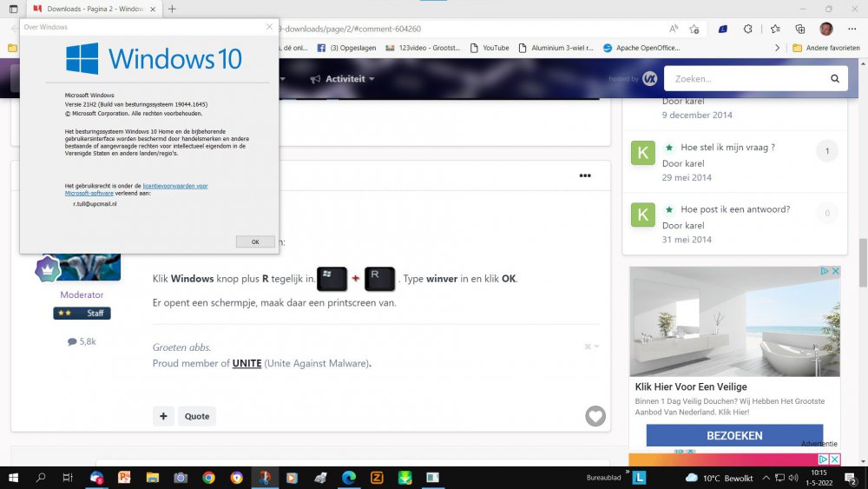
Task: Open the Edge Favorites list icon
Action: pos(775,29)
